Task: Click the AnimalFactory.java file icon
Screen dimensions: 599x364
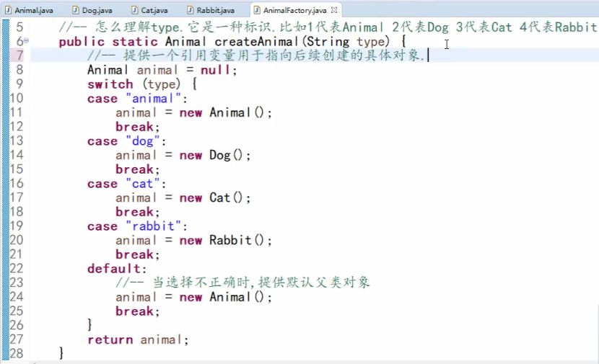Action: [257, 10]
